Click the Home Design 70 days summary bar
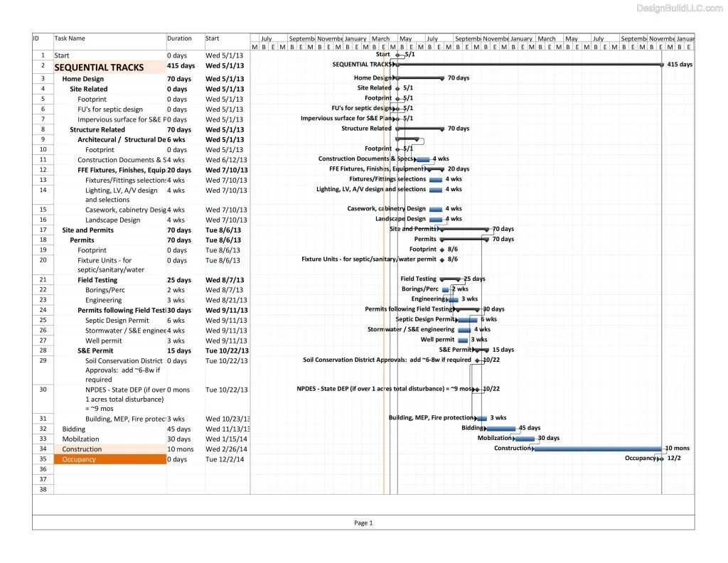 419,78
